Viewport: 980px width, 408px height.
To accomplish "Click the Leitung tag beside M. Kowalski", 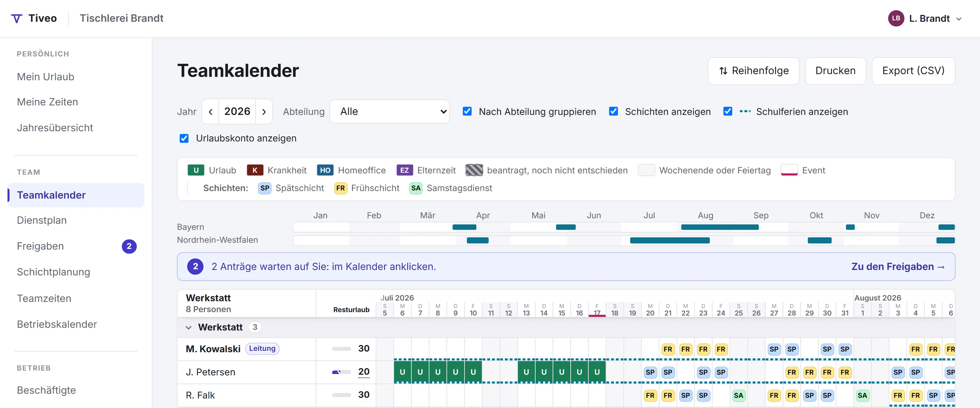I will pos(262,349).
